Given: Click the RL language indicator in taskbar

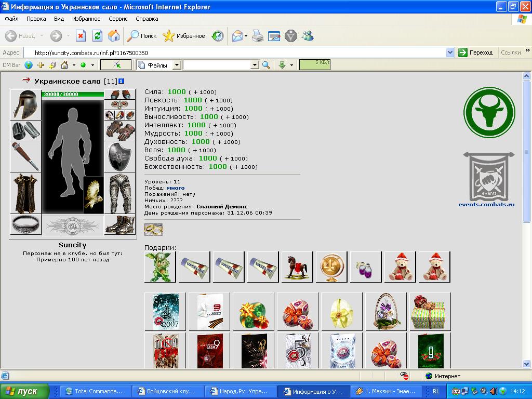Looking at the screenshot, I should [x=436, y=391].
